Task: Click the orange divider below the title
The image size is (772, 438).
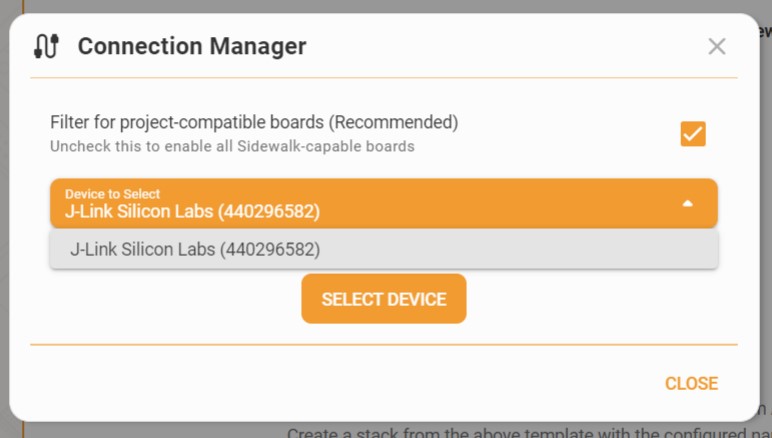Action: [x=383, y=78]
